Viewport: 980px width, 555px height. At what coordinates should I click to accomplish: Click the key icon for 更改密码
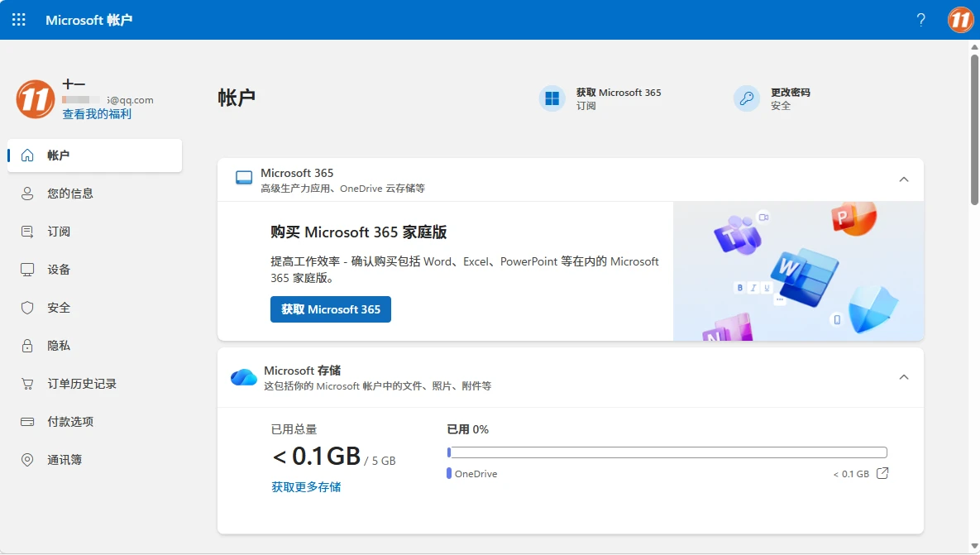click(746, 98)
